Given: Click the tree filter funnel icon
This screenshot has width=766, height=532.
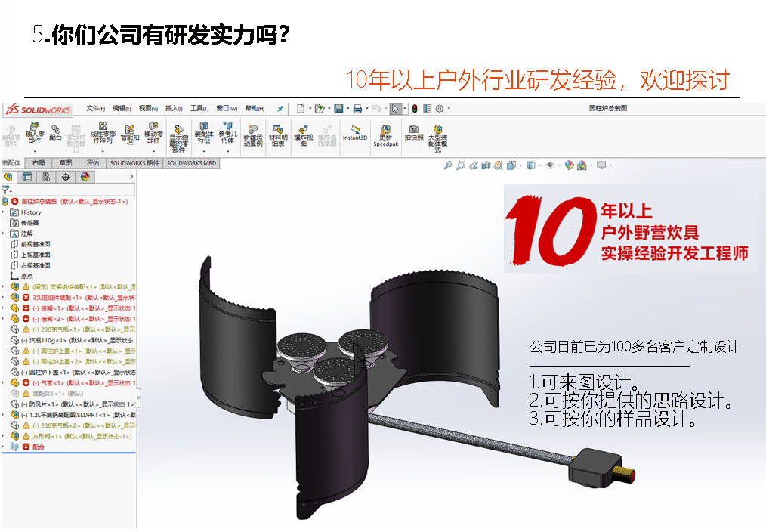Looking at the screenshot, I should [x=6, y=190].
